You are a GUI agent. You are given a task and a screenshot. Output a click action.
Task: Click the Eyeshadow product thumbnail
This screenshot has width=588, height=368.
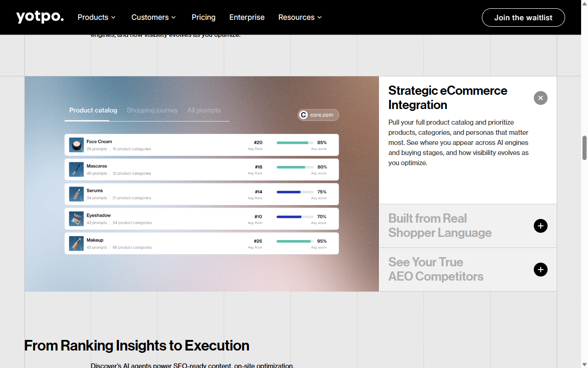coord(76,219)
